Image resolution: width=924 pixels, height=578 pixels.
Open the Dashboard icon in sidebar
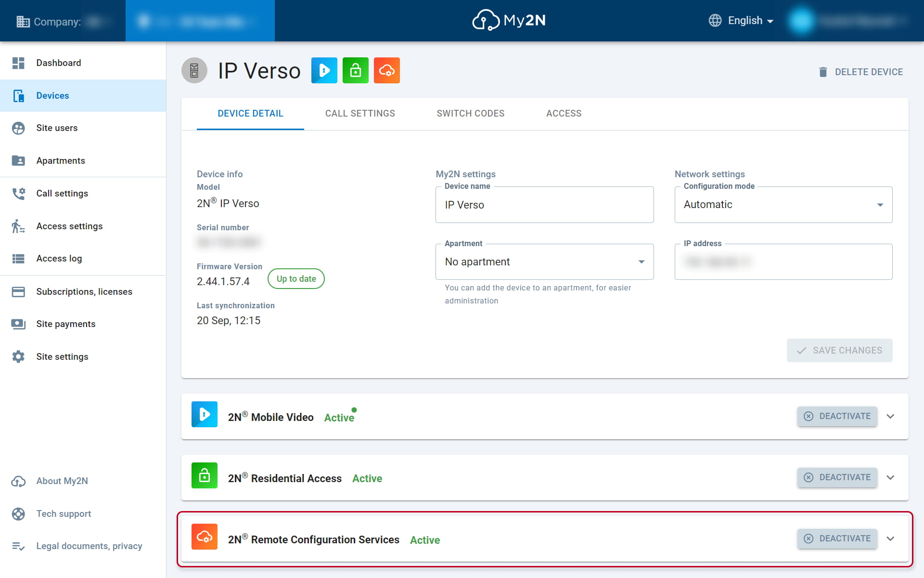18,63
